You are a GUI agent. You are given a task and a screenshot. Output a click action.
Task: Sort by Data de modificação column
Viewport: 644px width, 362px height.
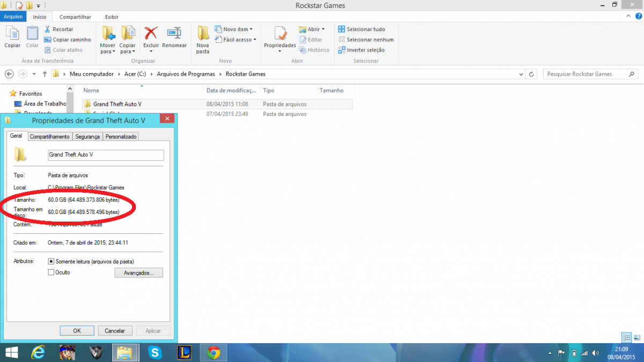pos(231,90)
